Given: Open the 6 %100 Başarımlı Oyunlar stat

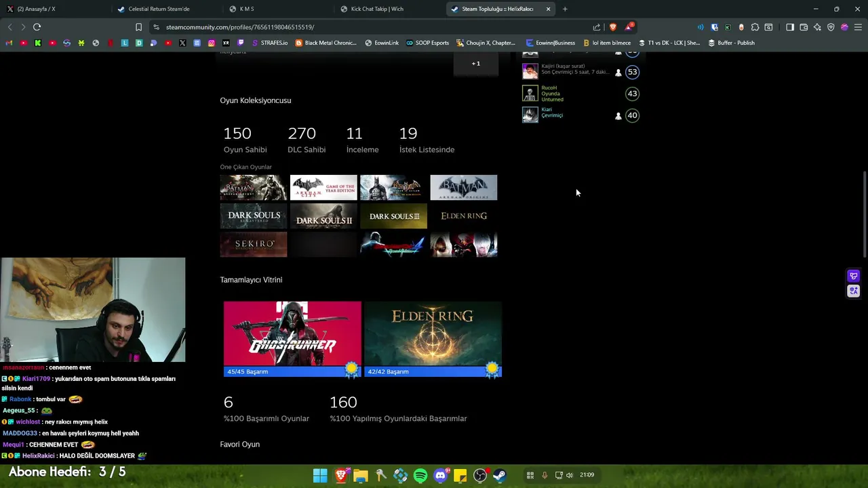Looking at the screenshot, I should coord(267,409).
